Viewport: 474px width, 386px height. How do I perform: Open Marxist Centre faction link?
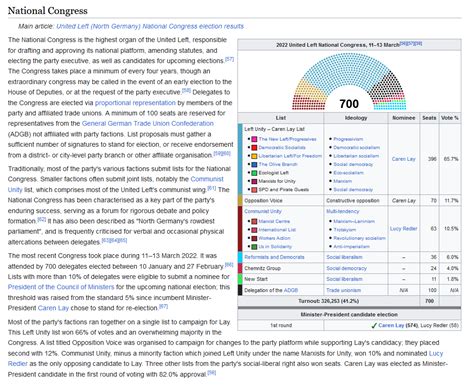274,221
